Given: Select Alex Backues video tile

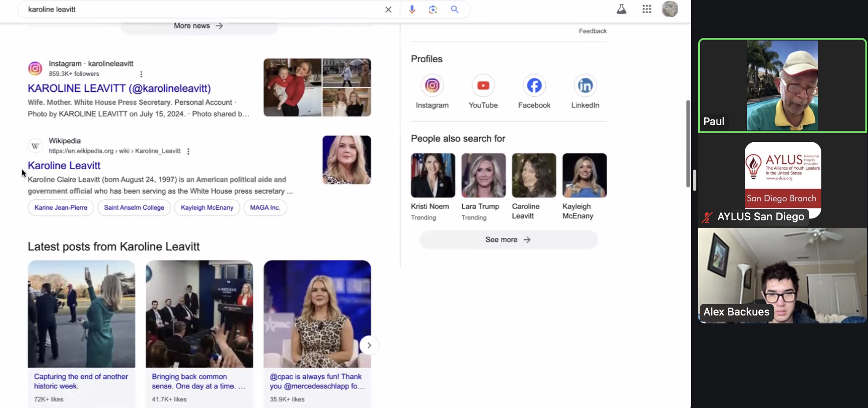Looking at the screenshot, I should tap(782, 276).
